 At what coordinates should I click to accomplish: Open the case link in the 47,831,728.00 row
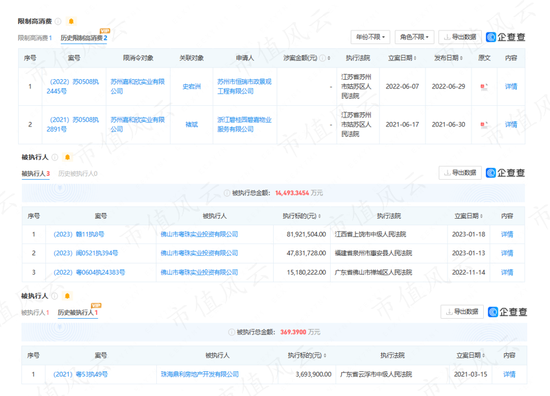tap(86, 253)
